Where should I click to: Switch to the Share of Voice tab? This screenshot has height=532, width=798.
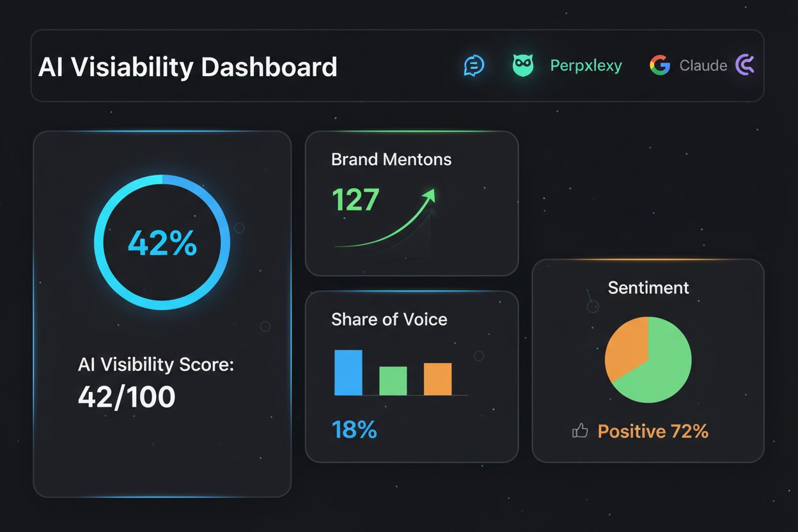click(x=390, y=320)
